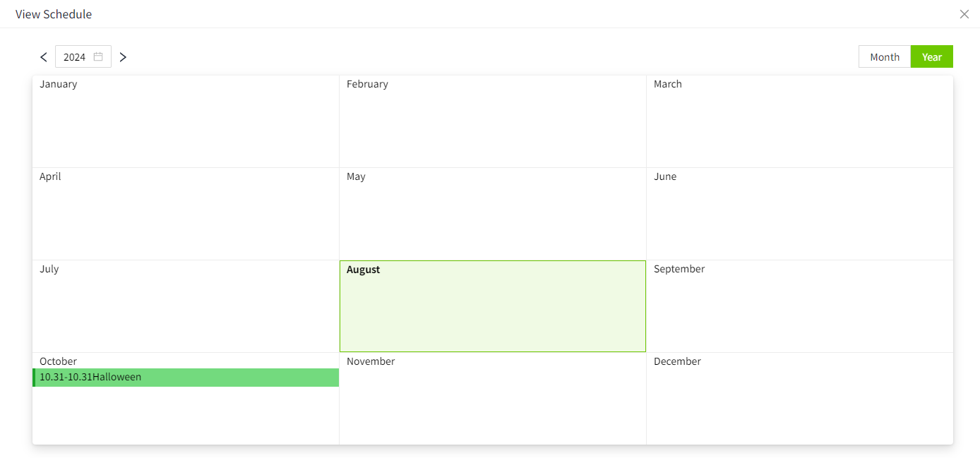Select the April month cell
The width and height of the screenshot is (980, 458).
click(186, 214)
